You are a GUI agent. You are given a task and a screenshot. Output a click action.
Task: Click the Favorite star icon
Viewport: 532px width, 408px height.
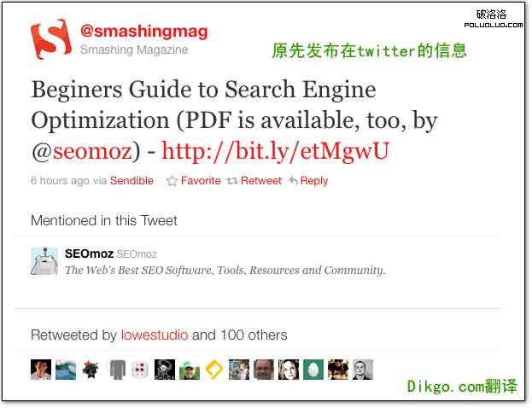point(172,181)
